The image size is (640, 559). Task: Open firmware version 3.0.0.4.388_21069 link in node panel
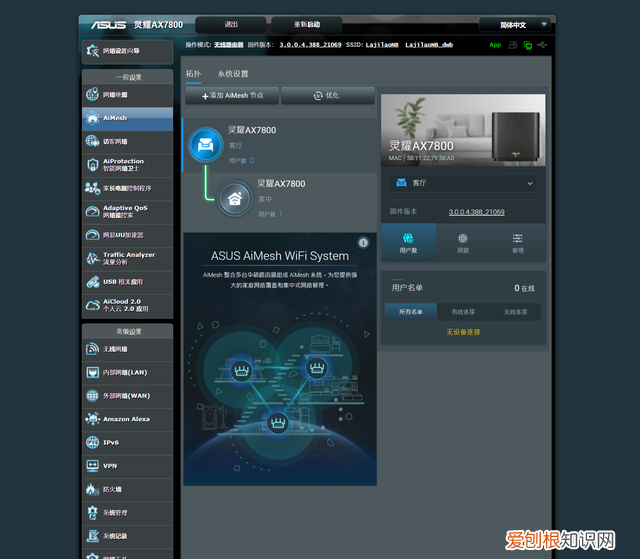(476, 212)
